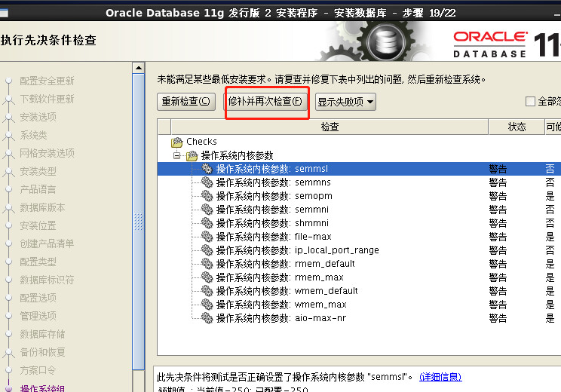Click the 操作系统内核参数 folder icon
561x392 pixels.
point(192,155)
